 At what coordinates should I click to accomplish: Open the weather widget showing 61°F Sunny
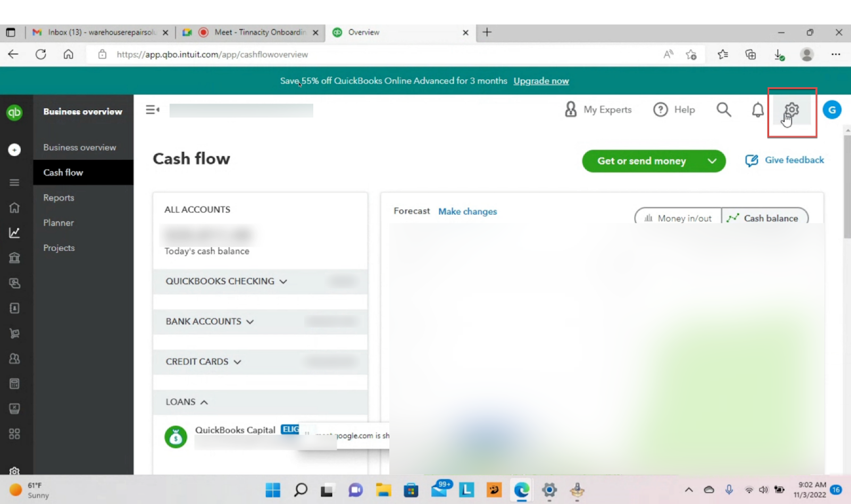[x=29, y=490]
